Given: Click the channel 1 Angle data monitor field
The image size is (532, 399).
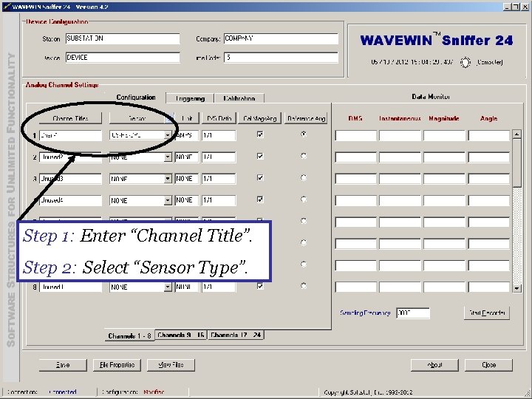Looking at the screenshot, I should pos(489,135).
